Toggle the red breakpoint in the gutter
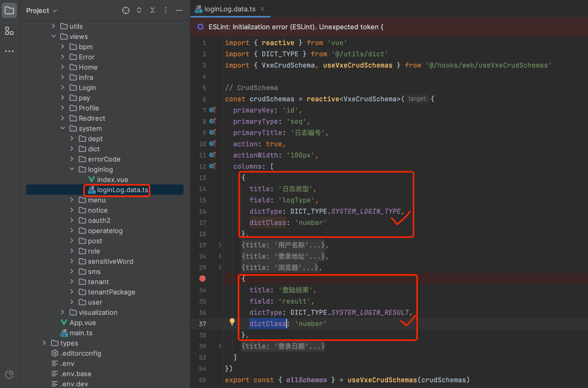 [202, 279]
